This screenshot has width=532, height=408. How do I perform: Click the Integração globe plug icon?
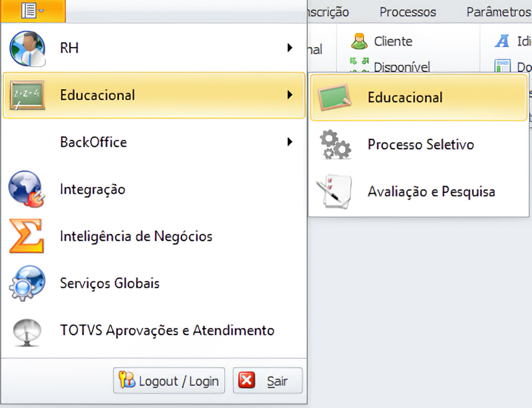pyautogui.click(x=27, y=189)
